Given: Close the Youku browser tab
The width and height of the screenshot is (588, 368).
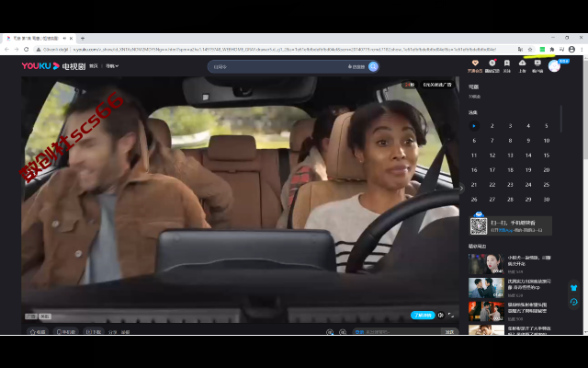Looking at the screenshot, I should click(x=71, y=39).
